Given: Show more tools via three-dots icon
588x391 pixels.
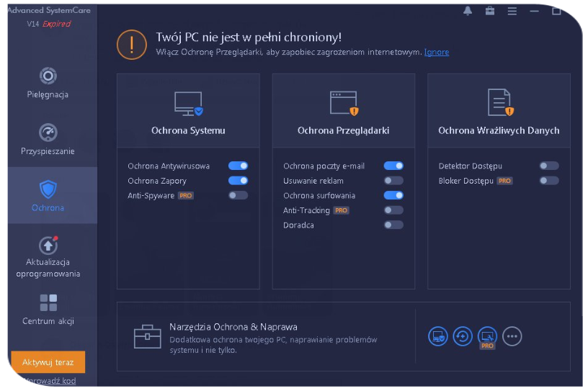Looking at the screenshot, I should (x=512, y=336).
